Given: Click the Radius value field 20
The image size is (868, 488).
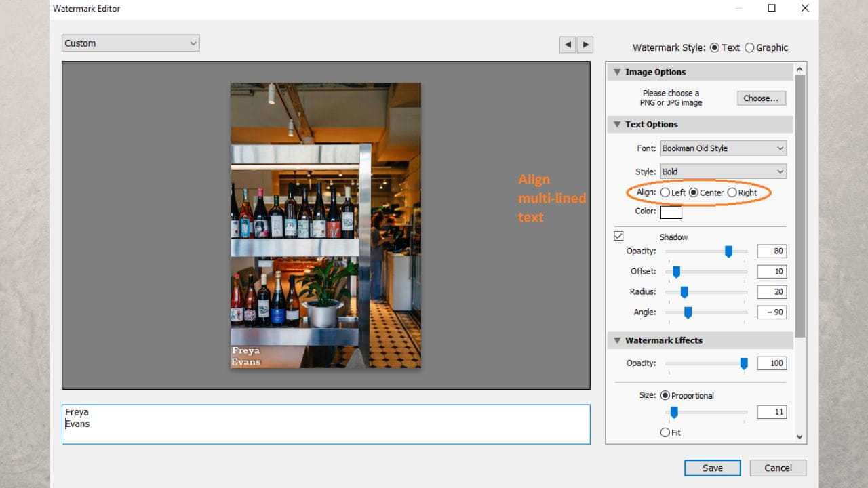Looking at the screenshot, I should [x=772, y=291].
